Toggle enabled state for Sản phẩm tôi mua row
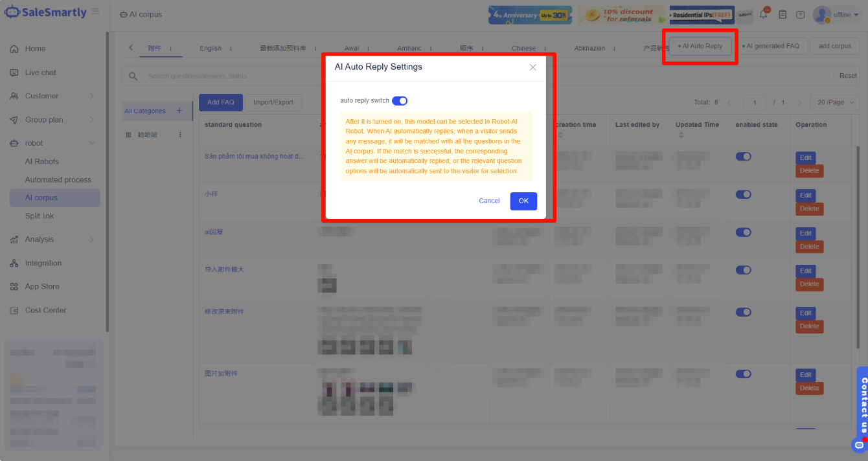 tap(743, 157)
